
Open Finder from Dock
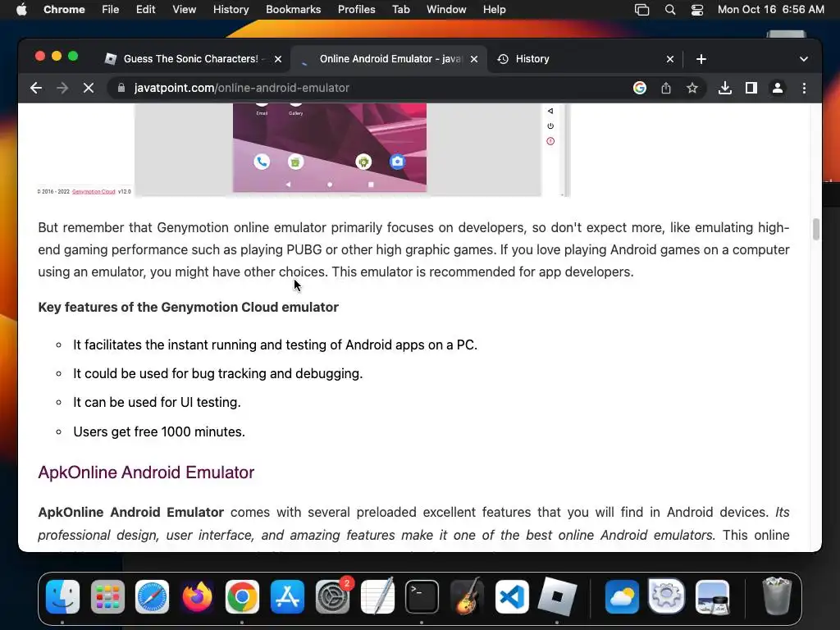pyautogui.click(x=62, y=597)
